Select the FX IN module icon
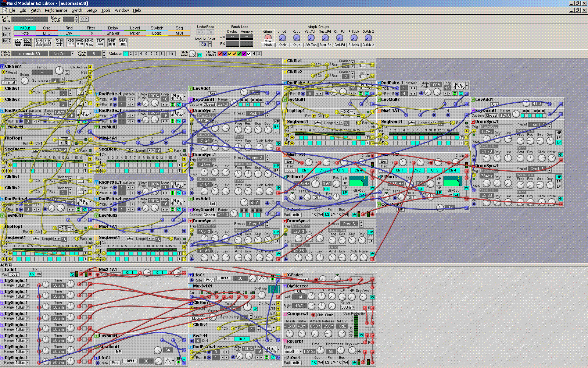Viewport: 588px width, 368px height. tap(59, 43)
